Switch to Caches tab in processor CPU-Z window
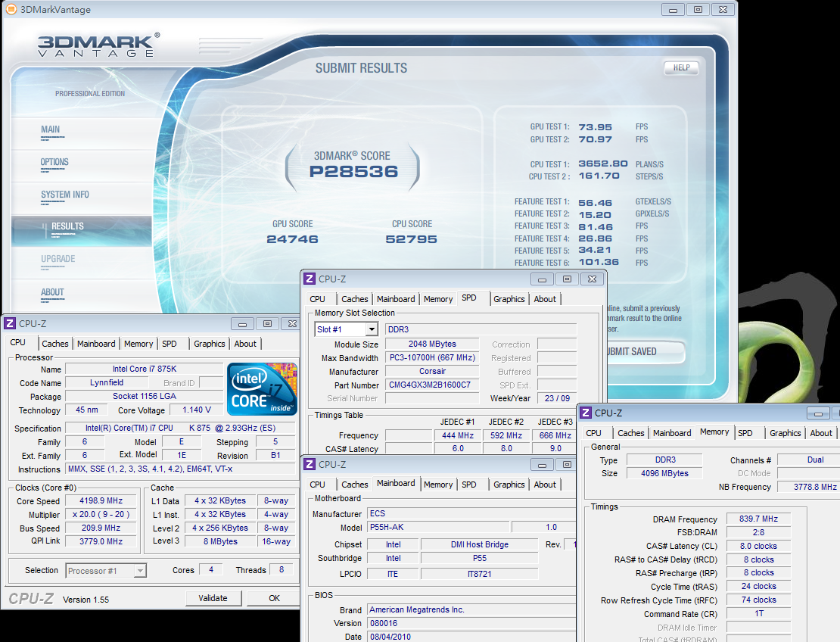The height and width of the screenshot is (642, 840). (x=55, y=344)
